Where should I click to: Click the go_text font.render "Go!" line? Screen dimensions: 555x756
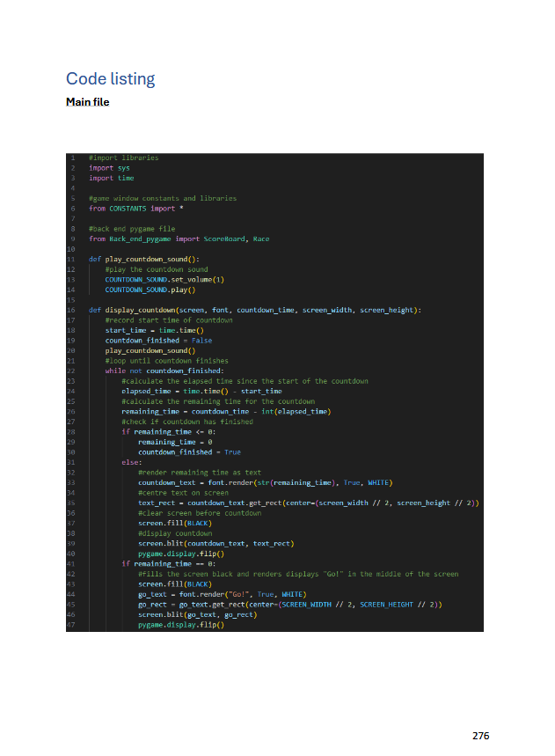[x=221, y=594]
